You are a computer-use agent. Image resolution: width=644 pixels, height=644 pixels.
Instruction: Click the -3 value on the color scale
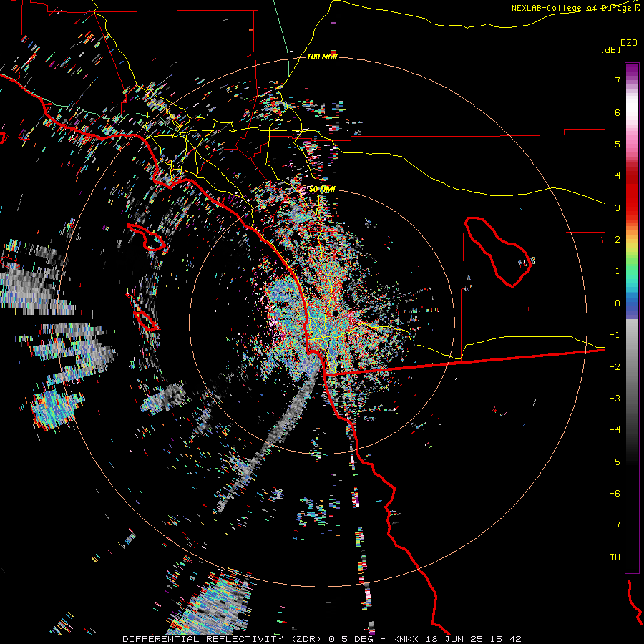(615, 399)
